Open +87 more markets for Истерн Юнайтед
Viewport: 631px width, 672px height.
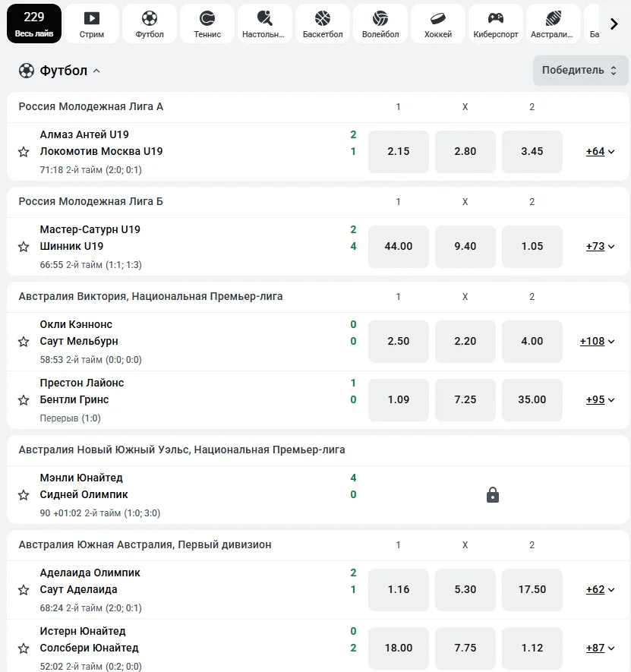pos(600,648)
